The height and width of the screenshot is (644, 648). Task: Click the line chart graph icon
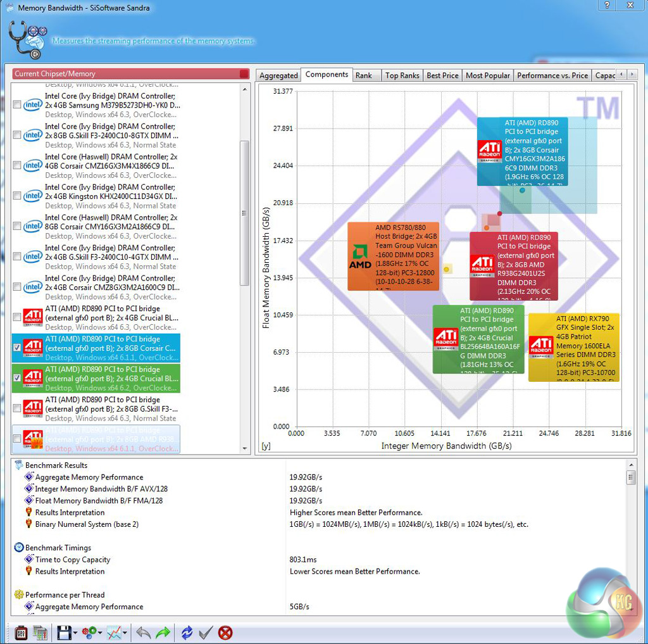(114, 633)
